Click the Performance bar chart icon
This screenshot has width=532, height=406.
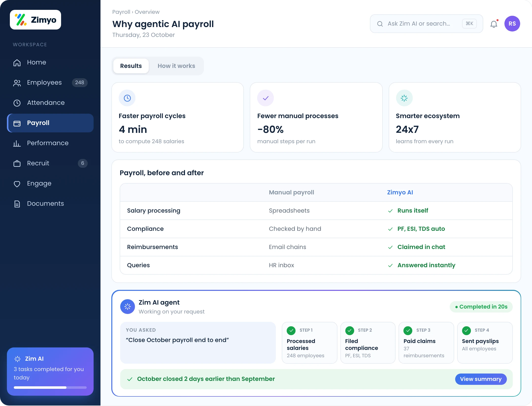(x=17, y=143)
